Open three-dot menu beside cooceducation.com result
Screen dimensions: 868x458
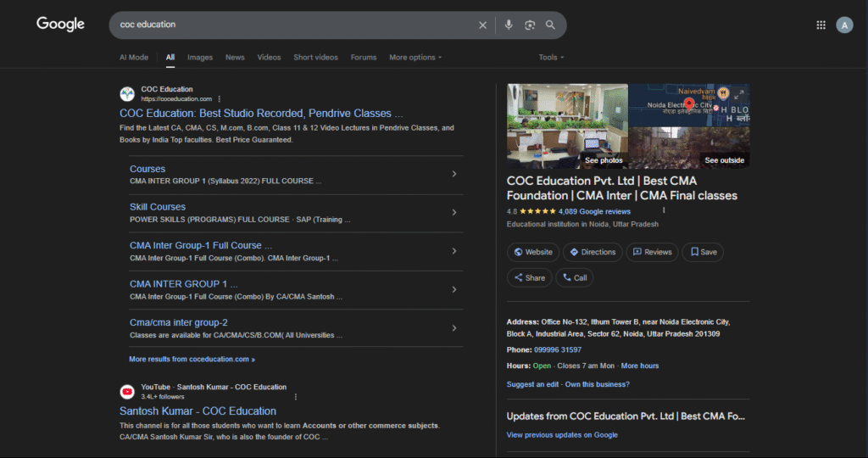click(220, 99)
